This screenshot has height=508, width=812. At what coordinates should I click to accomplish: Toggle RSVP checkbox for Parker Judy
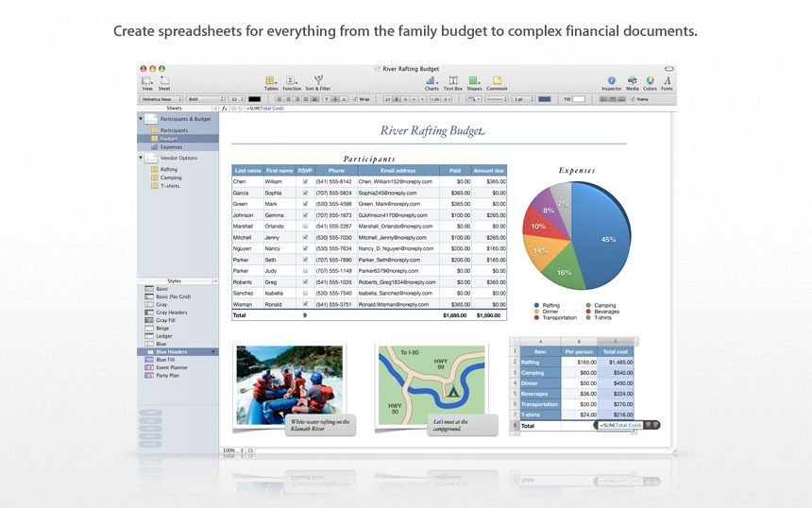(305, 271)
